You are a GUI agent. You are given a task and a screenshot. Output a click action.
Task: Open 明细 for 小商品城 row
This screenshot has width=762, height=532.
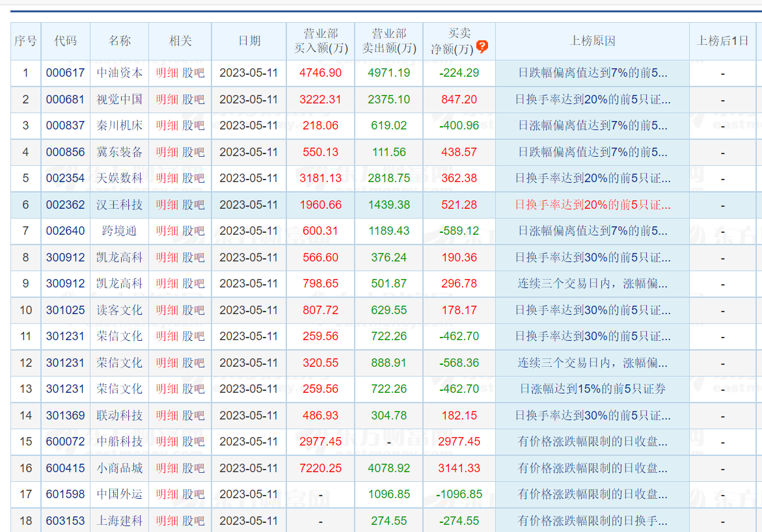point(167,468)
